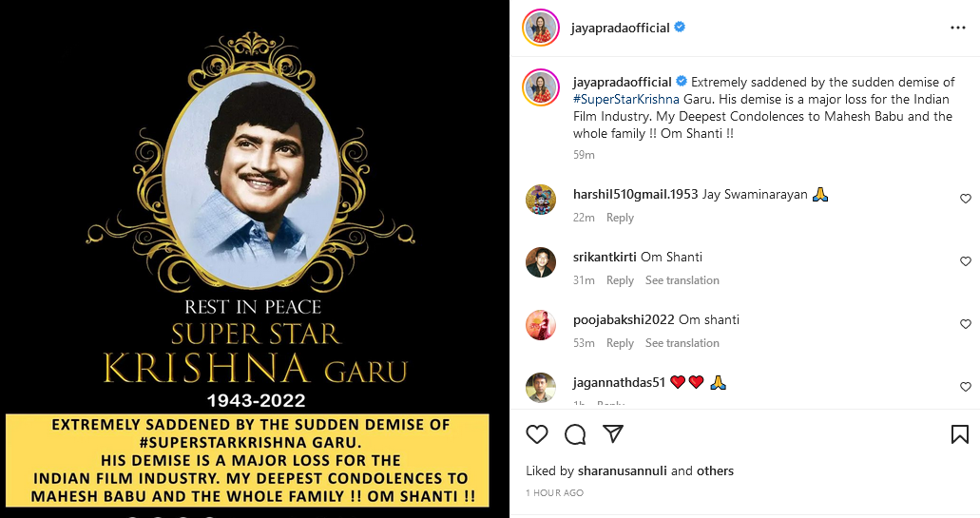Screen dimensions: 980x518
Task: Open the 'others' likes list
Action: (715, 470)
